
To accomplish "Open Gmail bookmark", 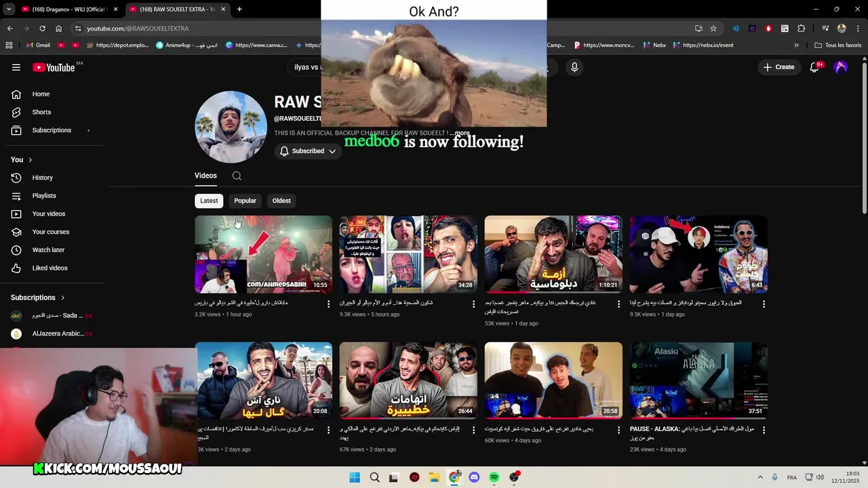I will pyautogui.click(x=39, y=45).
